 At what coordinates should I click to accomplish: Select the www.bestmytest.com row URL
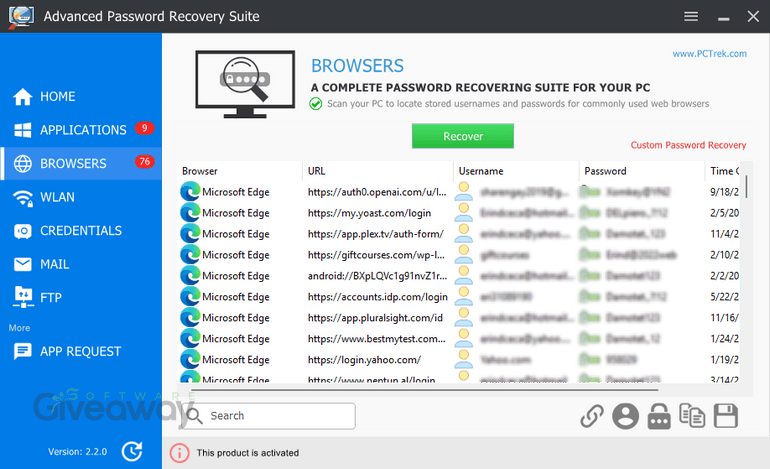coord(376,339)
